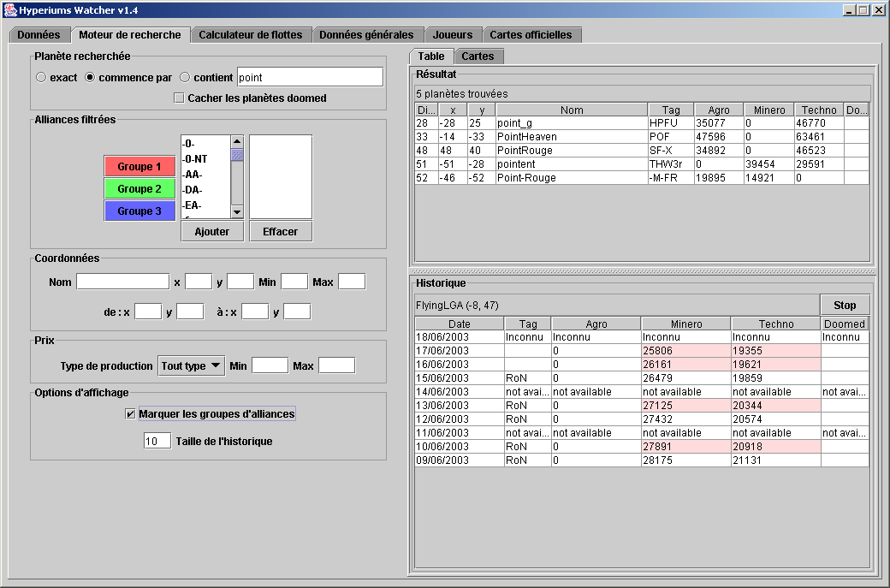Toggle 'Cacher les planètes doomed' checkbox
Image resolution: width=890 pixels, height=588 pixels.
pyautogui.click(x=179, y=98)
